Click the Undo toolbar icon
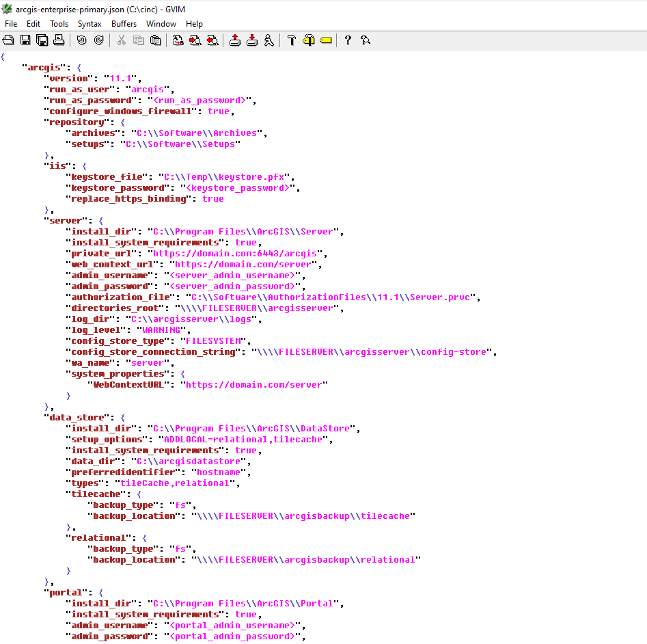 click(x=82, y=40)
